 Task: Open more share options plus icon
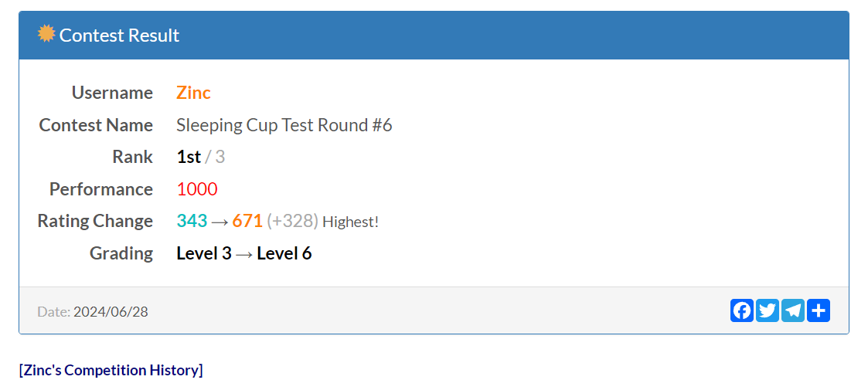pyautogui.click(x=819, y=310)
